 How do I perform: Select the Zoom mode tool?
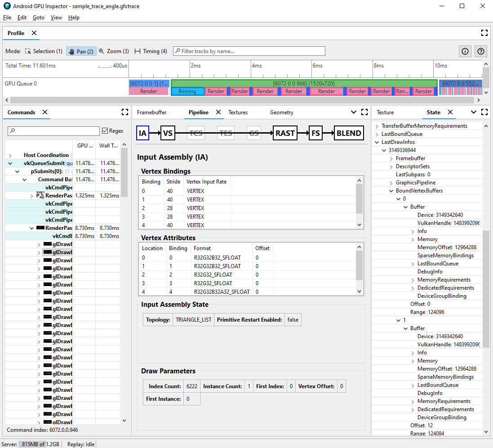[113, 51]
